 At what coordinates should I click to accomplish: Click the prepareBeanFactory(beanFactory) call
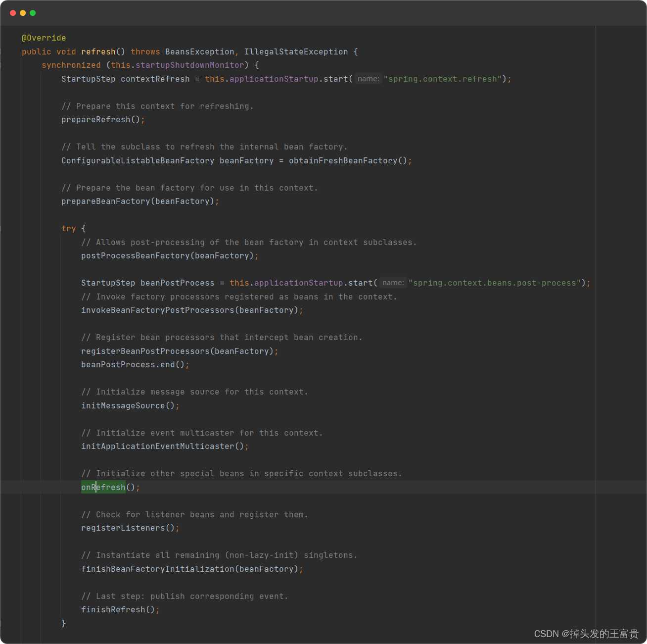pyautogui.click(x=138, y=201)
